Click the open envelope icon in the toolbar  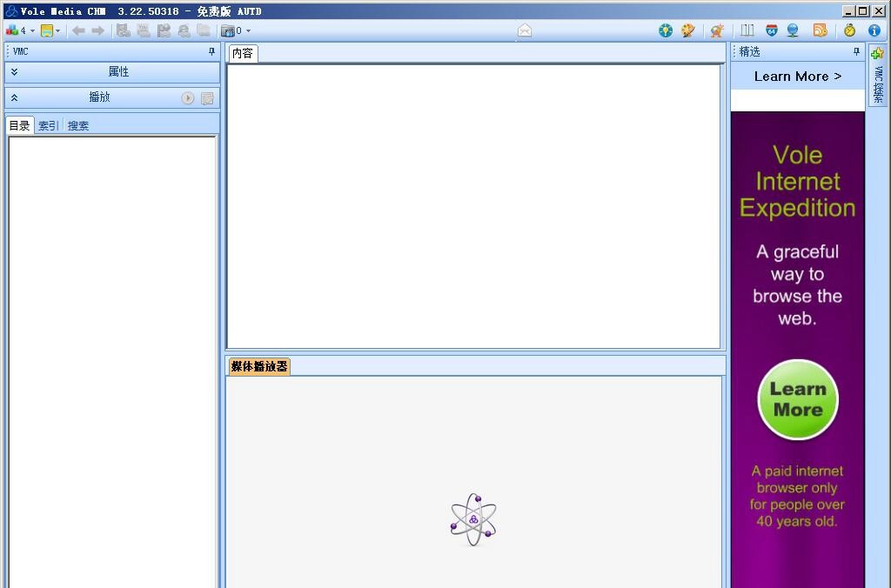tap(525, 30)
